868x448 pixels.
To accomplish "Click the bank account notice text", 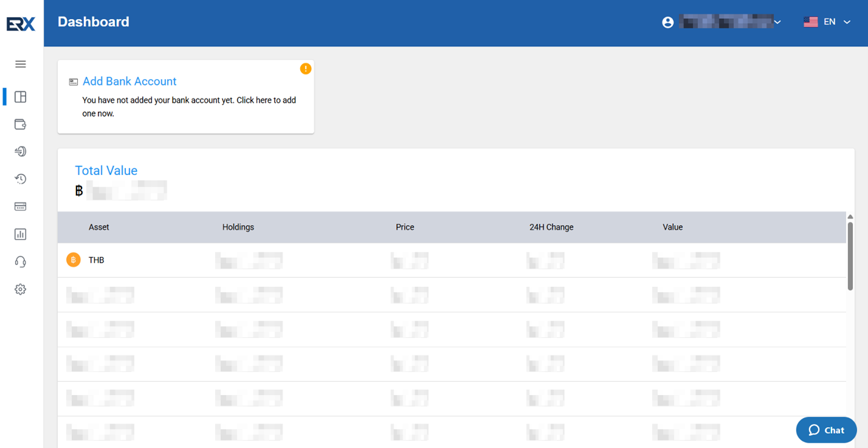I will pos(189,106).
